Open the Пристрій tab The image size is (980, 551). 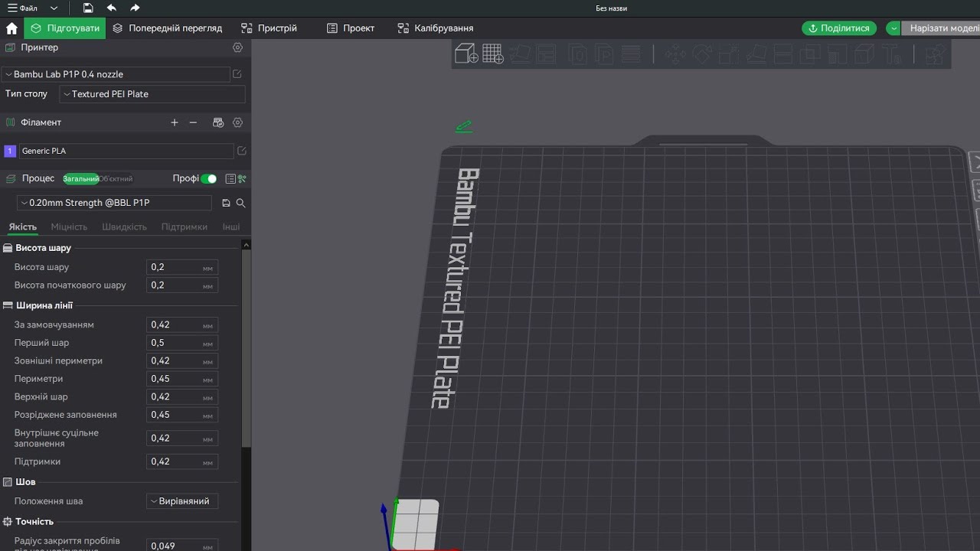point(269,28)
